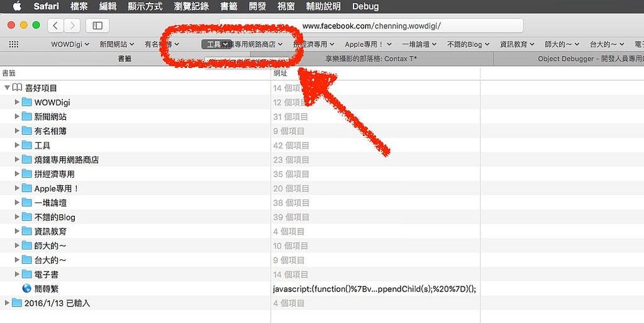Open the 開發 menu

[x=257, y=6]
